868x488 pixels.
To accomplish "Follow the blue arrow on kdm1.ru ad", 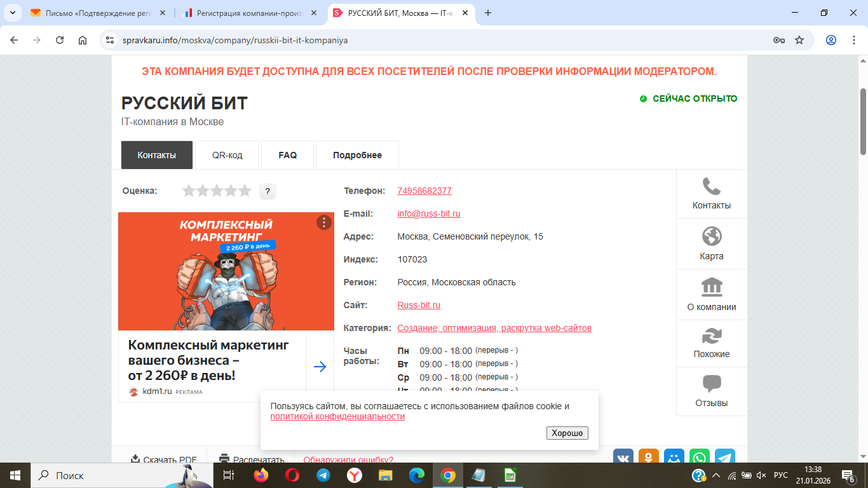I will 320,367.
